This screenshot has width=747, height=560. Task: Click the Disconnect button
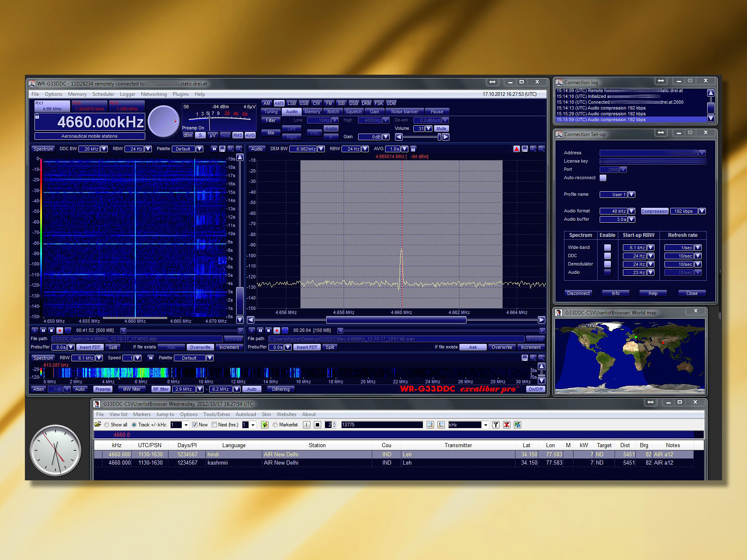pos(578,293)
